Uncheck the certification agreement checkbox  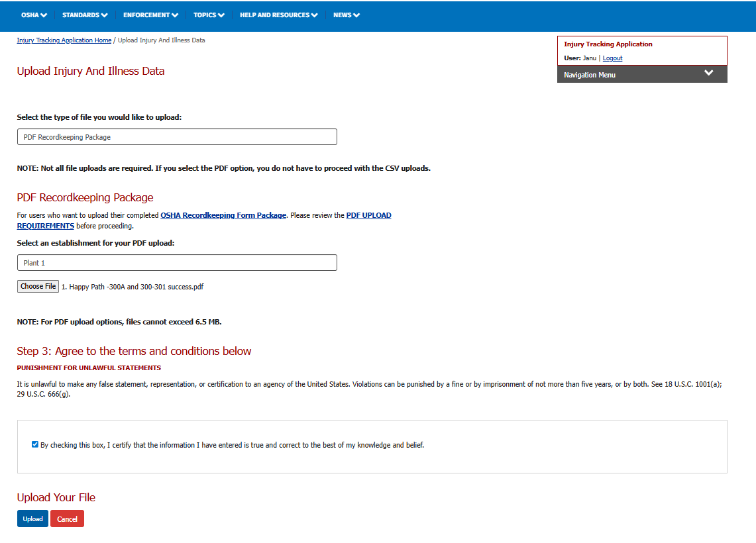[35, 444]
